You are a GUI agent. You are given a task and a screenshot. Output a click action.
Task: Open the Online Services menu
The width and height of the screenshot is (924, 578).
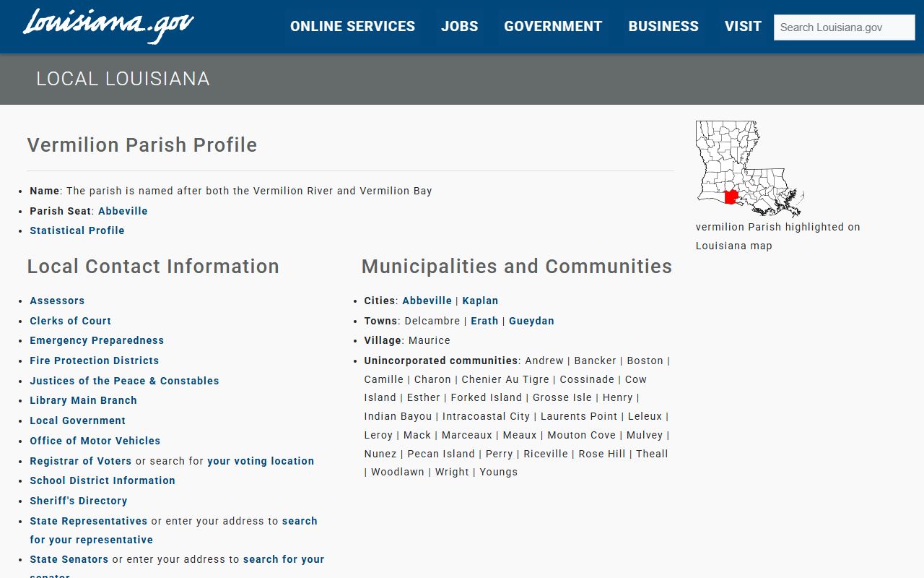pos(352,27)
